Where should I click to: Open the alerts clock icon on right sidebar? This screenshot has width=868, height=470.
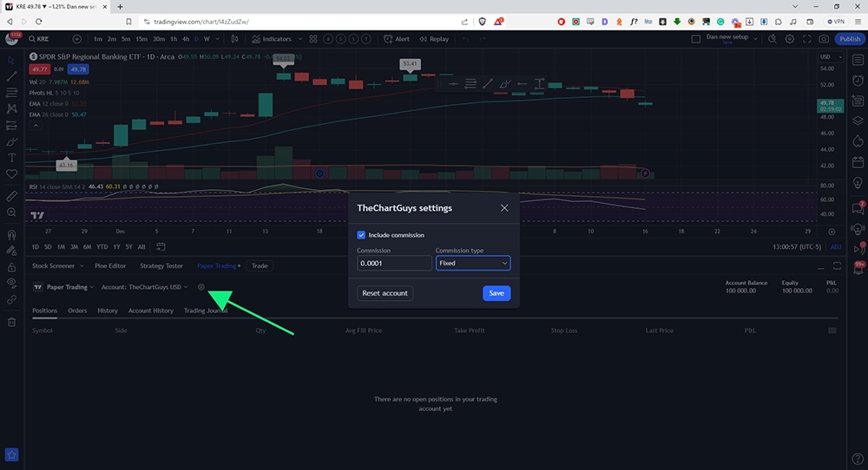tap(858, 80)
